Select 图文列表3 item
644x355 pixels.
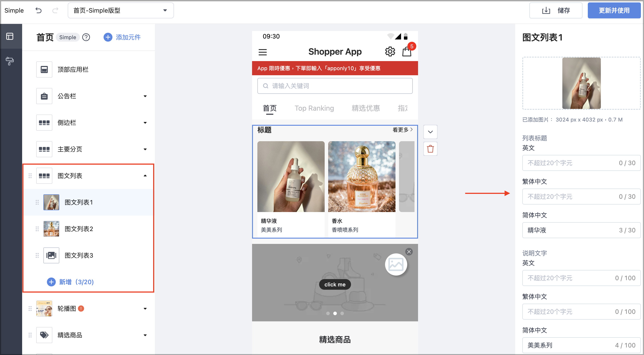[x=88, y=255]
